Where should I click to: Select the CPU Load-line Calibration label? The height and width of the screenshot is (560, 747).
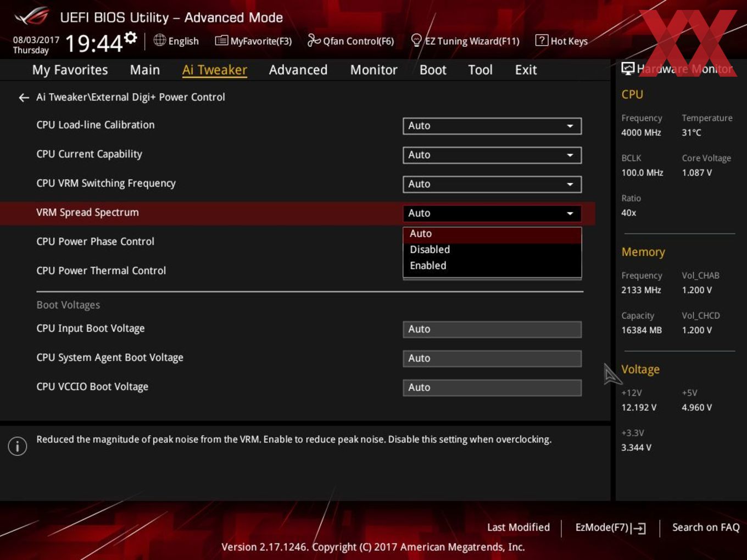[x=96, y=125]
